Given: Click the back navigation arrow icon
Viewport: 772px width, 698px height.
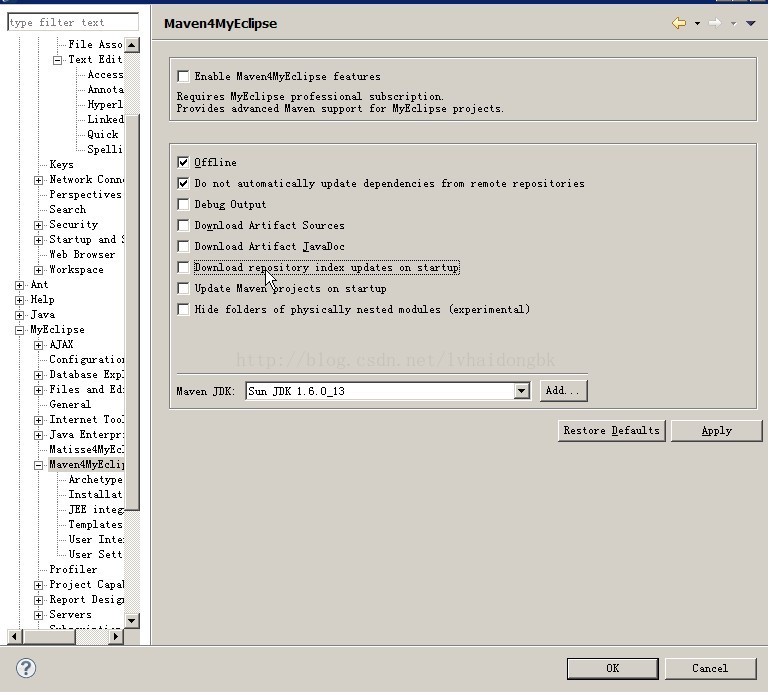Looking at the screenshot, I should click(678, 23).
